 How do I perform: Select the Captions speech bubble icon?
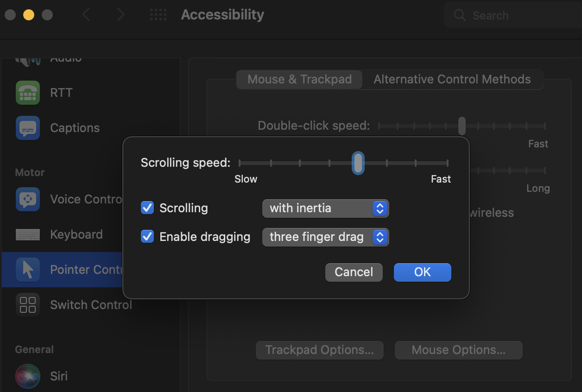click(x=28, y=128)
